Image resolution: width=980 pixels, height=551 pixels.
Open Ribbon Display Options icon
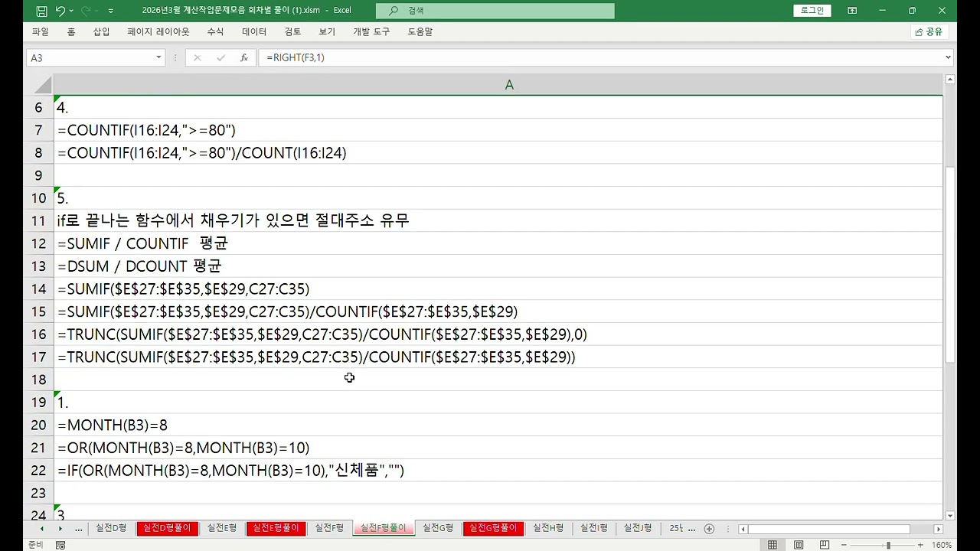click(x=852, y=11)
